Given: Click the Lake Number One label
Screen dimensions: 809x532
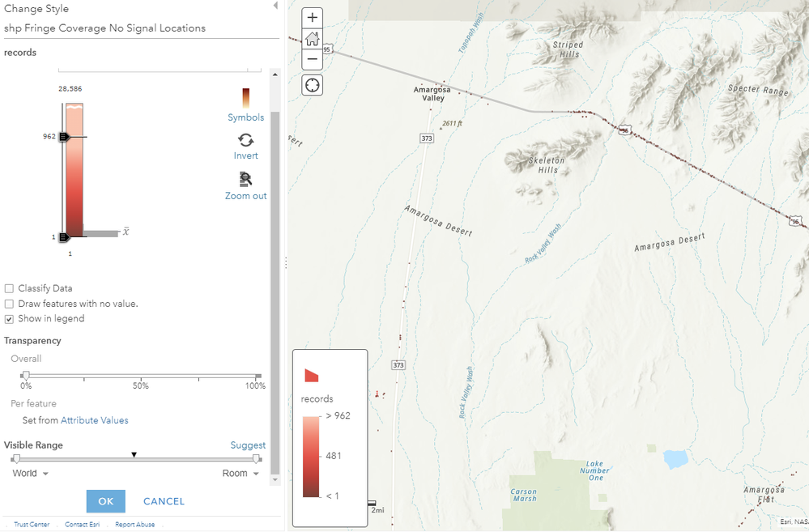Looking at the screenshot, I should coord(594,471).
